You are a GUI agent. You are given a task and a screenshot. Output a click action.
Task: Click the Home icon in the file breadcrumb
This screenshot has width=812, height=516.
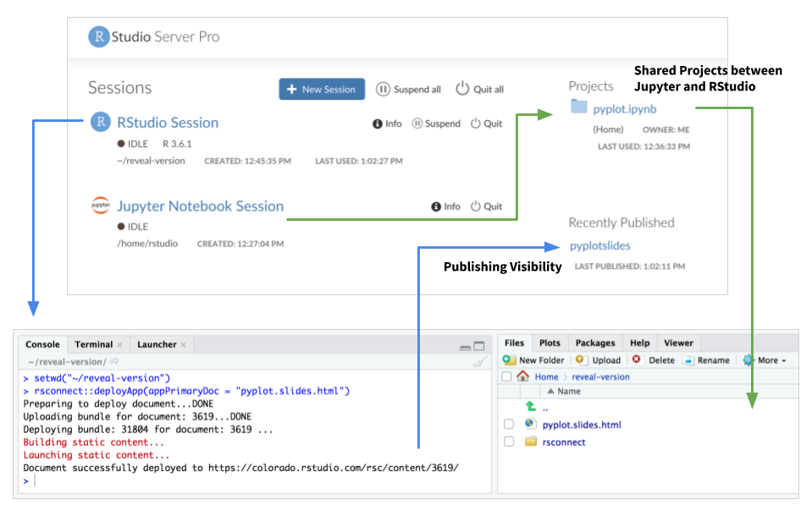523,376
